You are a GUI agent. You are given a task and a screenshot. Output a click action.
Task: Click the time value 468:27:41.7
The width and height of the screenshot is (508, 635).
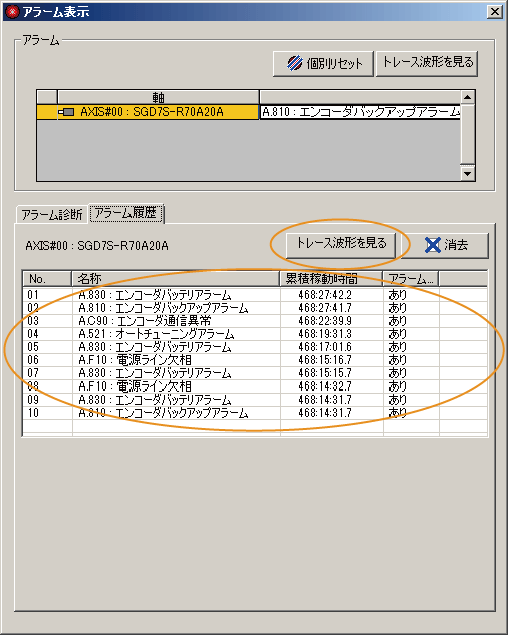pyautogui.click(x=325, y=308)
